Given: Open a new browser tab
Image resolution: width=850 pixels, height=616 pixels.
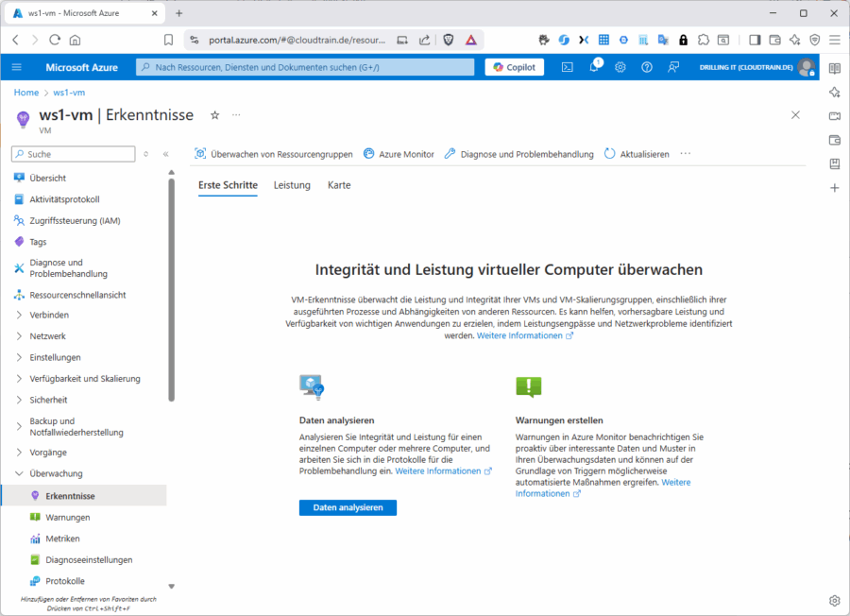Looking at the screenshot, I should 178,13.
